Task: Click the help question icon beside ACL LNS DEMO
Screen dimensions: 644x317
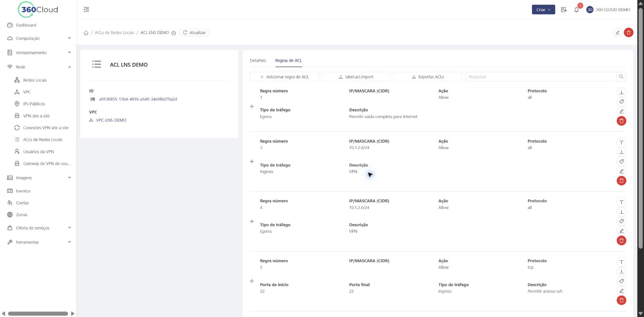Action: 174,33
